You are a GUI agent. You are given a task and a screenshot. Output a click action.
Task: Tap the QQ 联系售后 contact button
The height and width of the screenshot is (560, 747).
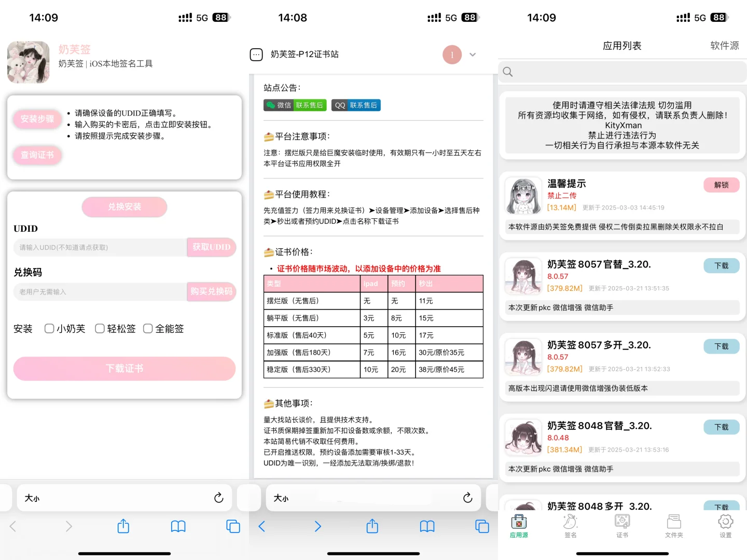(x=356, y=105)
